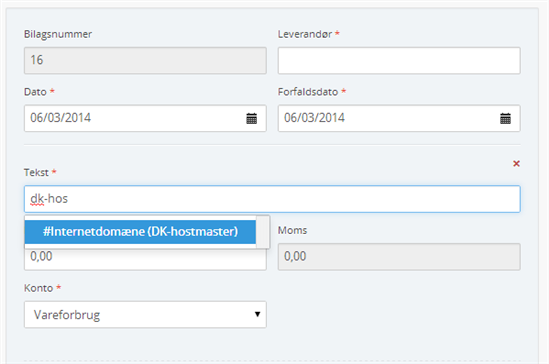Click the Bilagsnummer label
This screenshot has width=549, height=364.
[x=58, y=34]
